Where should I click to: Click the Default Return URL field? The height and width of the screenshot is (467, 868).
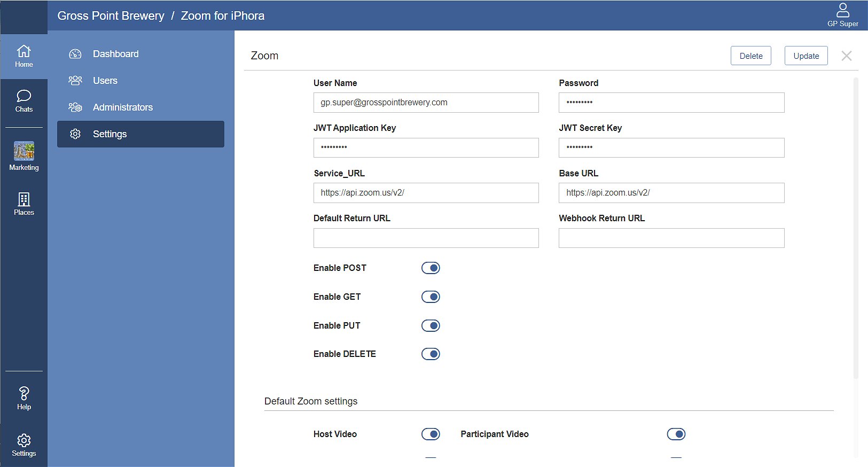tap(426, 238)
